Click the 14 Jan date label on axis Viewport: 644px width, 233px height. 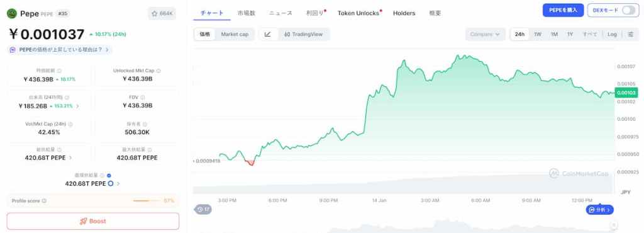click(379, 200)
